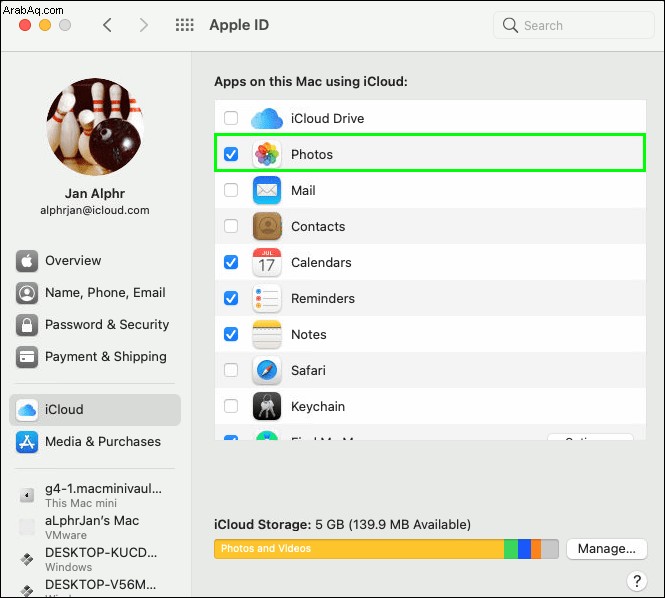
Task: Turn off the Notes checkbox
Action: 231,334
